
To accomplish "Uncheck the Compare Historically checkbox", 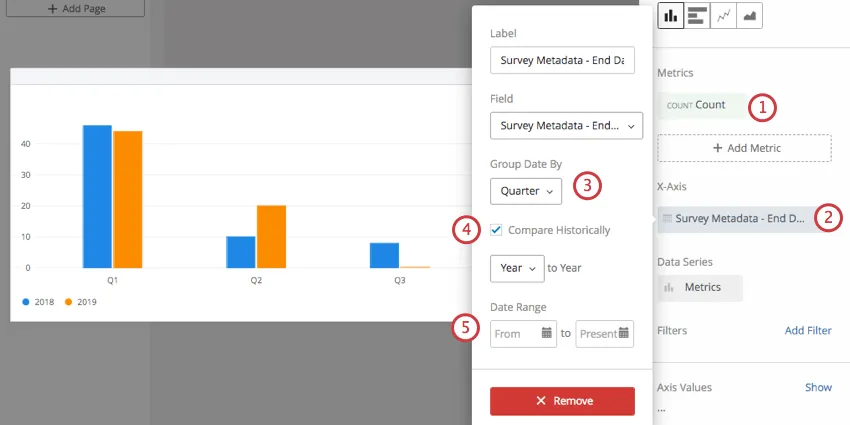I will pyautogui.click(x=495, y=230).
